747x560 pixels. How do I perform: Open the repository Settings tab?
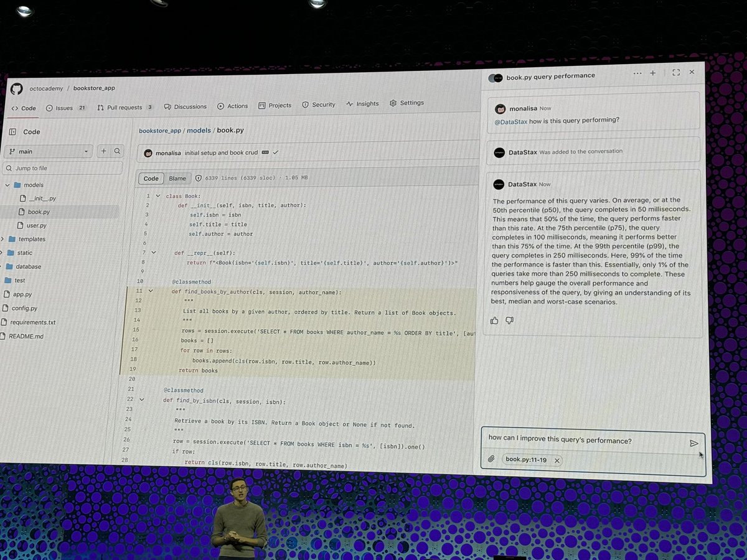(x=407, y=103)
